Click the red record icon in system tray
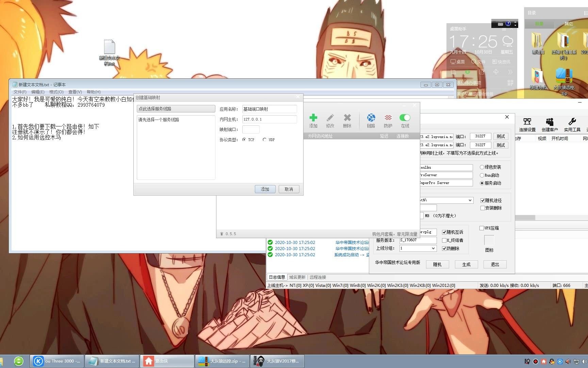Image resolution: width=588 pixels, height=368 pixels. tap(535, 362)
